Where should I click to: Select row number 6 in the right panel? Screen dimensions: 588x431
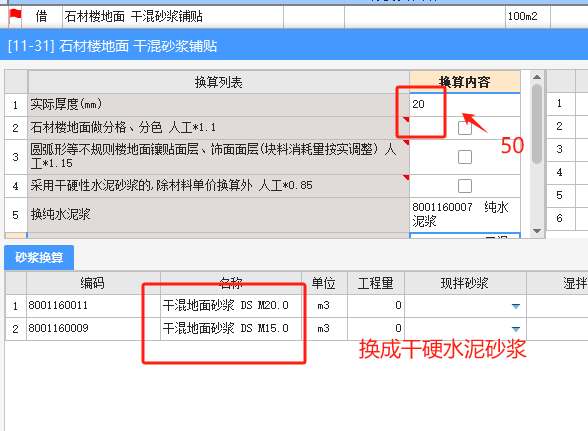click(560, 218)
